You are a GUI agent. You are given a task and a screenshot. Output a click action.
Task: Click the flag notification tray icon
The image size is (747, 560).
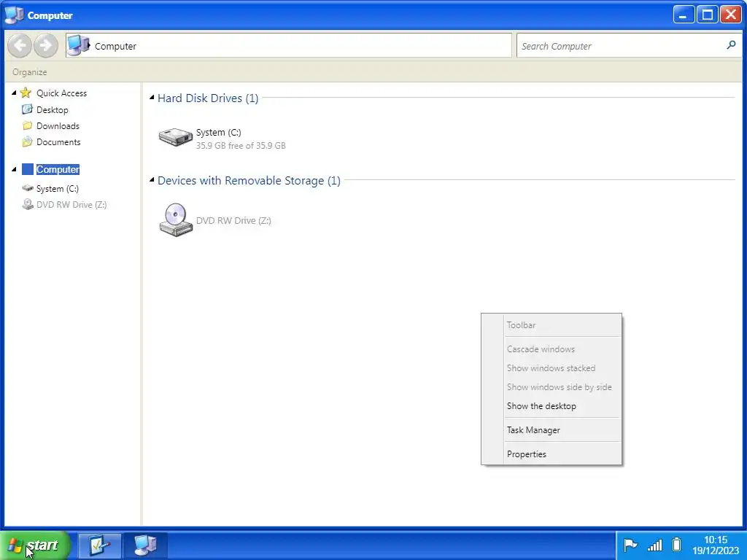[630, 545]
